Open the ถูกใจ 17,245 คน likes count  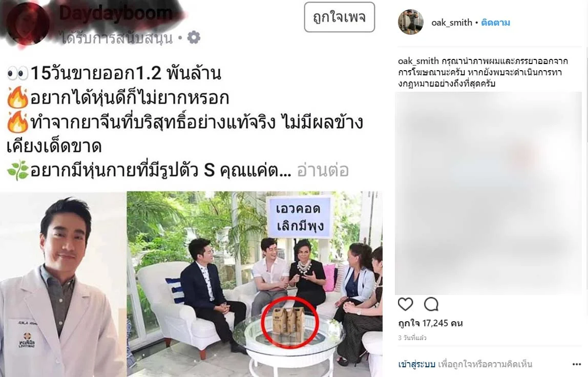[x=430, y=323]
